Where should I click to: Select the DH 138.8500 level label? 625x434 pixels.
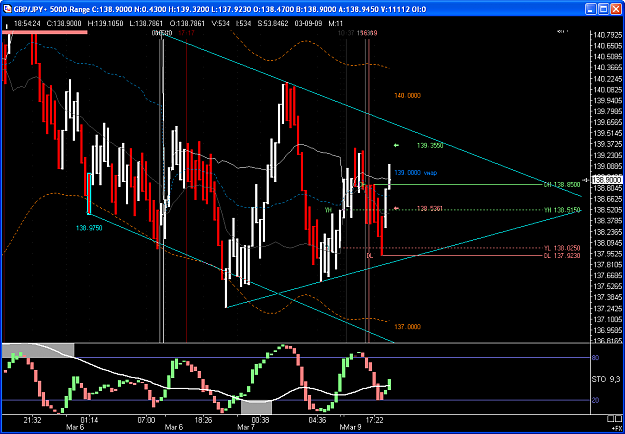tap(562, 185)
